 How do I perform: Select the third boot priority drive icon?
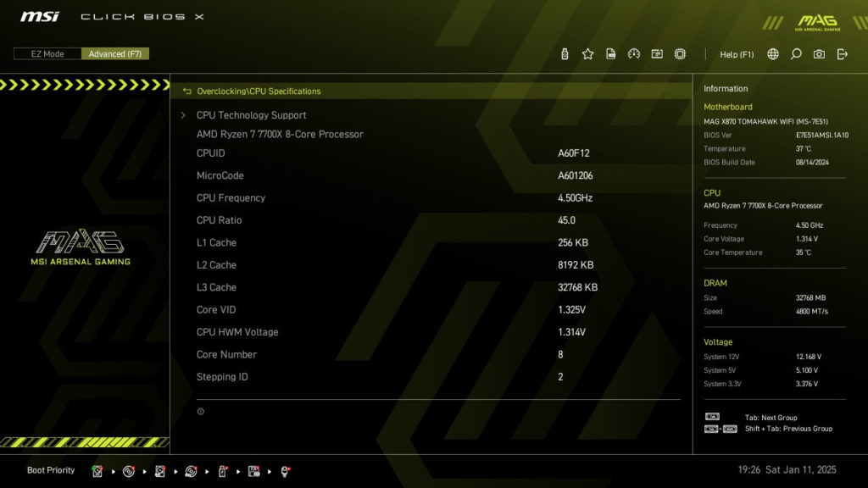pyautogui.click(x=160, y=471)
